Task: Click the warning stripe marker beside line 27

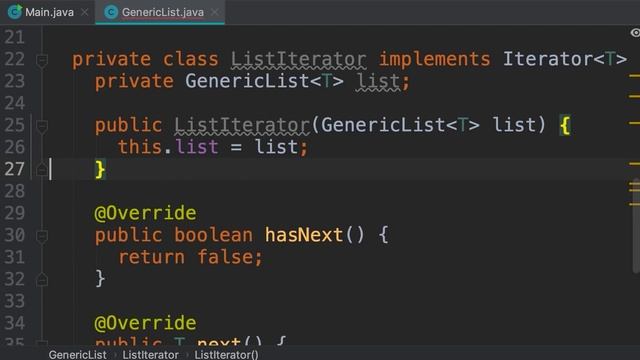Action: click(x=634, y=164)
